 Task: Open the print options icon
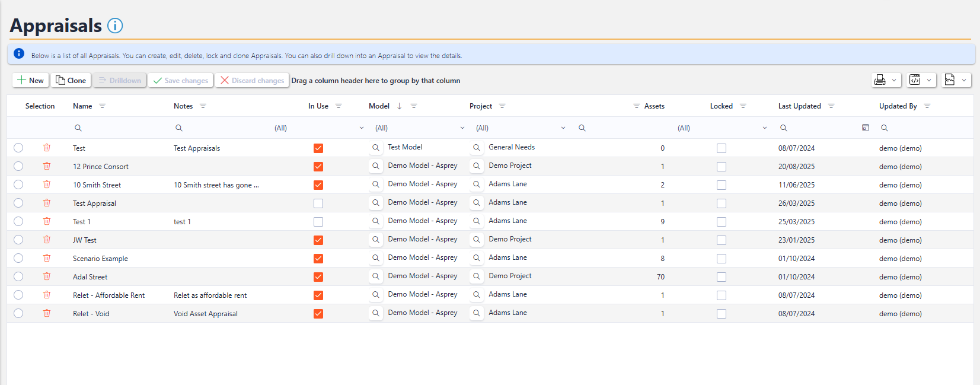880,80
